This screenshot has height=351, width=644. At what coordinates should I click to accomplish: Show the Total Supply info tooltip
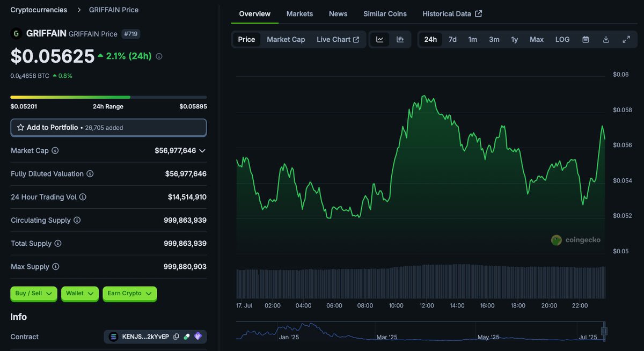point(58,243)
